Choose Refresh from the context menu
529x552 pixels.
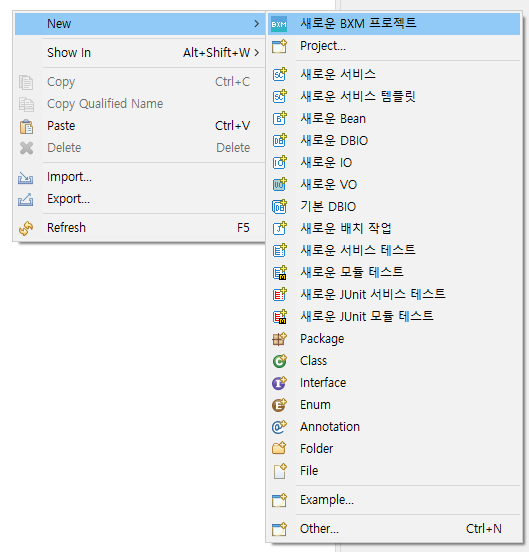coord(140,228)
